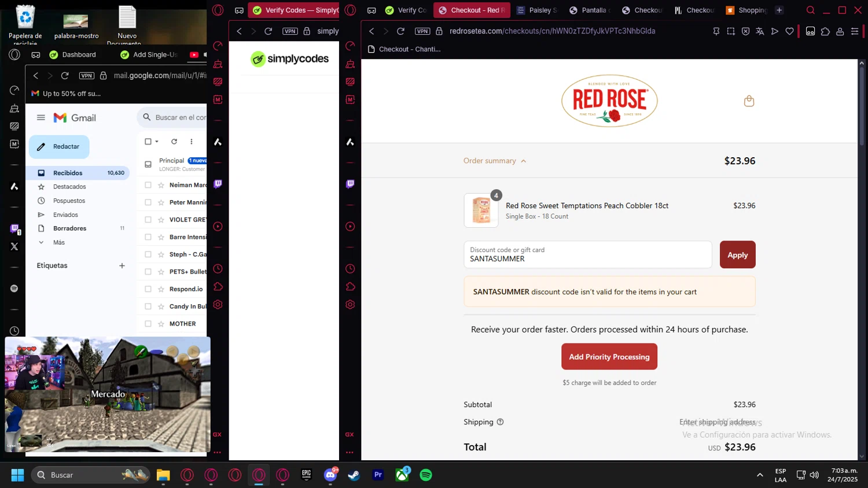This screenshot has width=868, height=488.
Task: Open History clock in Red Rose window sidebar
Action: click(x=350, y=269)
